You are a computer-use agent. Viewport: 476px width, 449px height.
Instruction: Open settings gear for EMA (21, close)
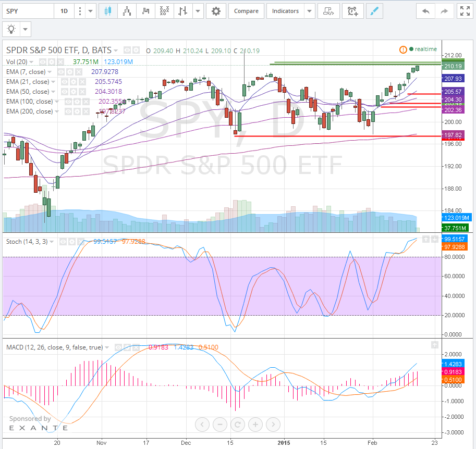pyautogui.click(x=74, y=82)
